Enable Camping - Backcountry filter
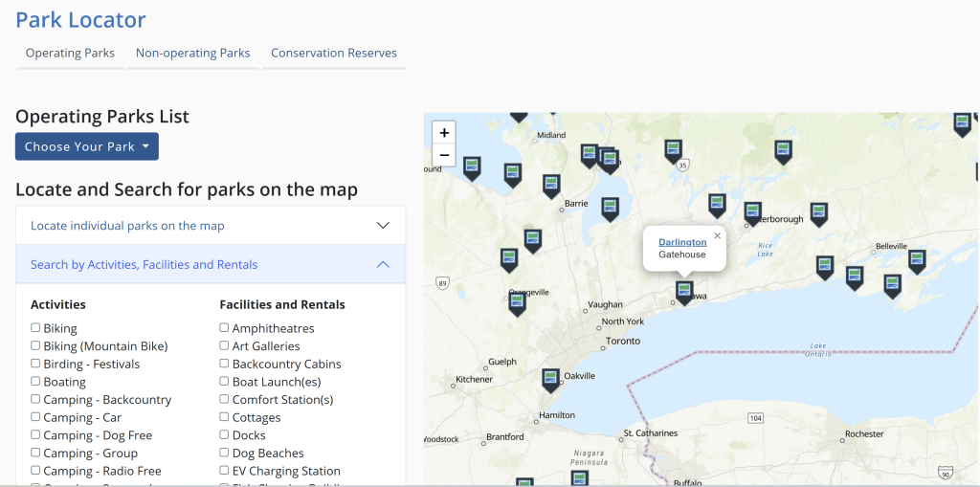This screenshot has height=487, width=980. point(35,399)
